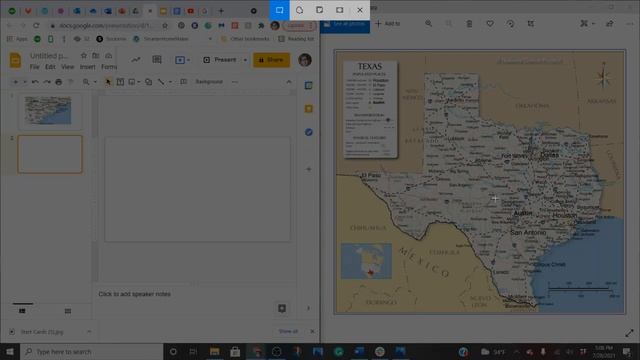Select Rectangular Snip mode in snipping bar

(x=280, y=10)
